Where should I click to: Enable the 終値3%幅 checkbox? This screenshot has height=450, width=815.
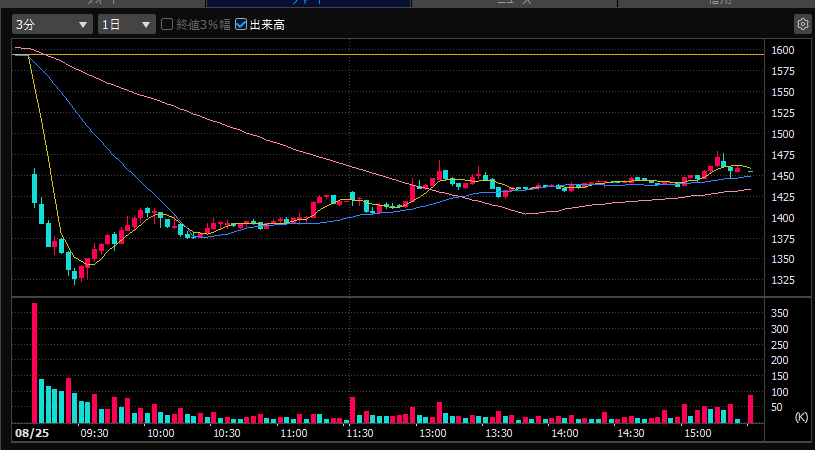167,24
